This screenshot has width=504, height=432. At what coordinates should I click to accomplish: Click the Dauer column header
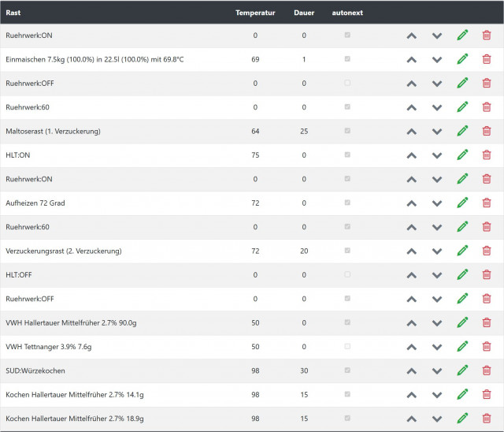coord(304,13)
